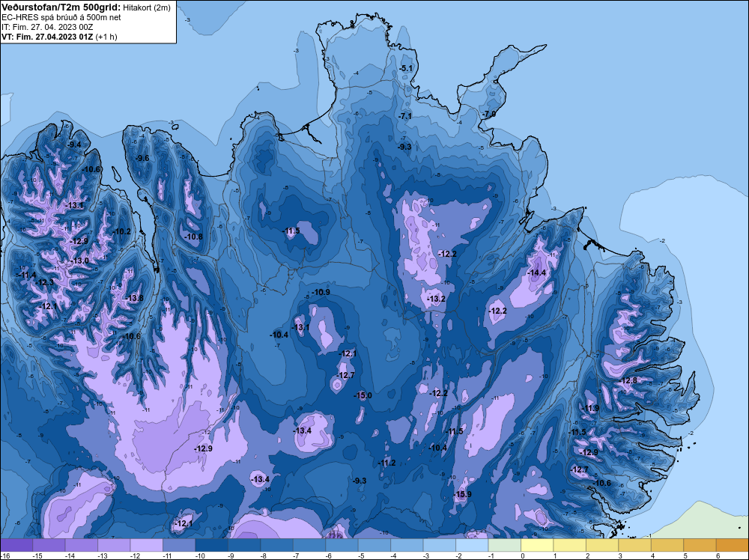The width and height of the screenshot is (749, 560).
Task: Click the 'IT: Fim. 27. 04. 2023 00Z' line
Action: click(x=47, y=27)
